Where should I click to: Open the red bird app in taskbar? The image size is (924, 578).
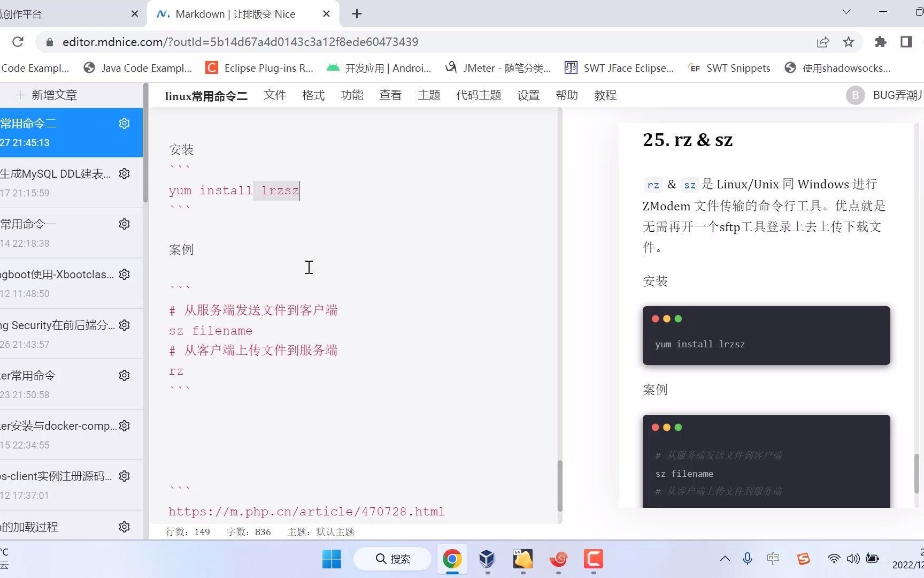558,559
